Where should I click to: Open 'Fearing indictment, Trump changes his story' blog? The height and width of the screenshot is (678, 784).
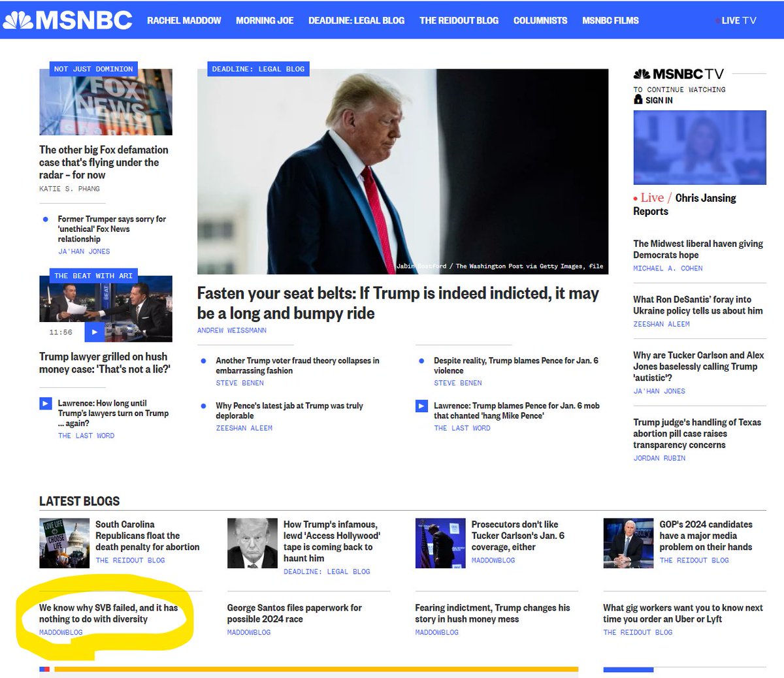493,613
